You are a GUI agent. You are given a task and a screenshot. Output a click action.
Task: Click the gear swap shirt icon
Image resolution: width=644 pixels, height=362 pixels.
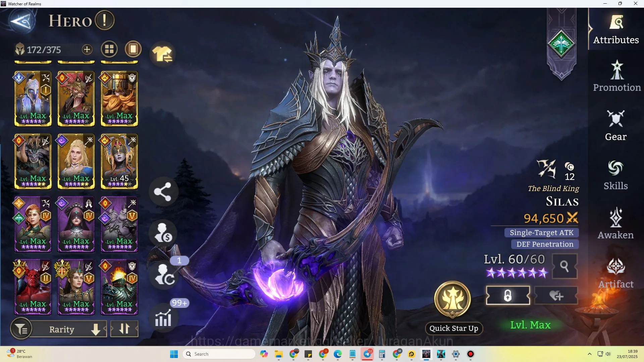(x=163, y=54)
